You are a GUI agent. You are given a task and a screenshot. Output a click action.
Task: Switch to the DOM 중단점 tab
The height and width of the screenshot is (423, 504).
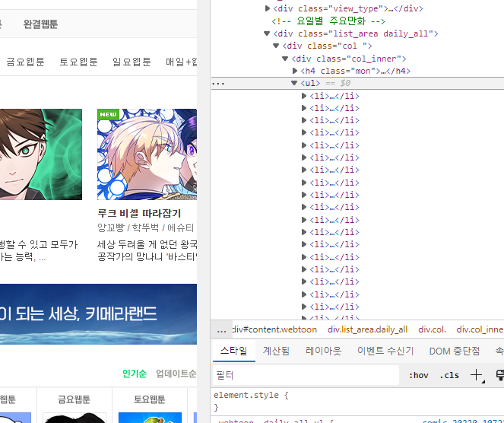tap(454, 351)
